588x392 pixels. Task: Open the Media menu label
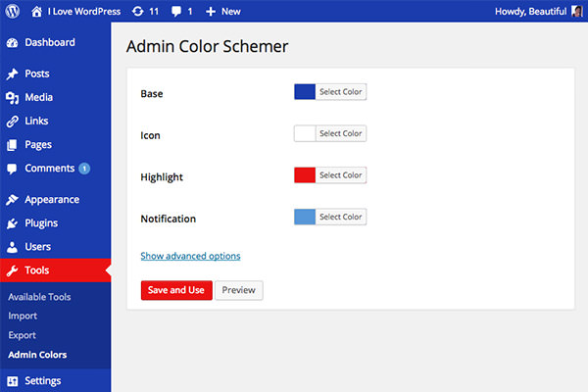(38, 97)
